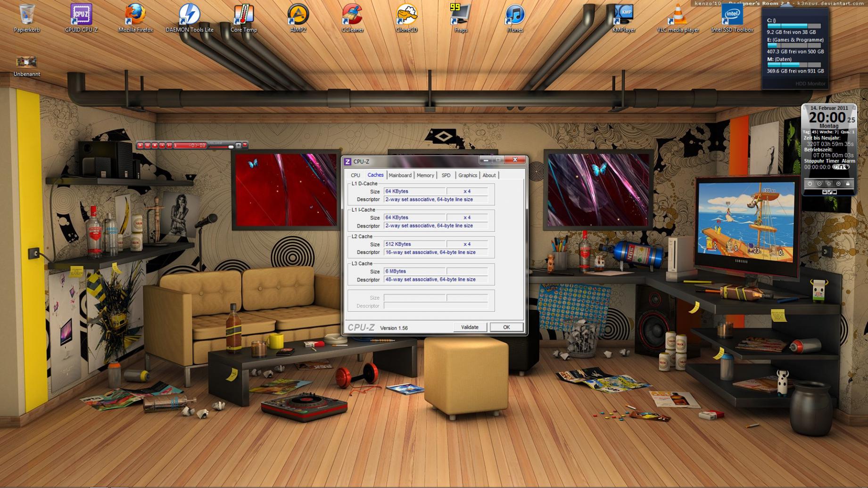Minimize the CPU-Z window
868x488 pixels.
coord(486,160)
